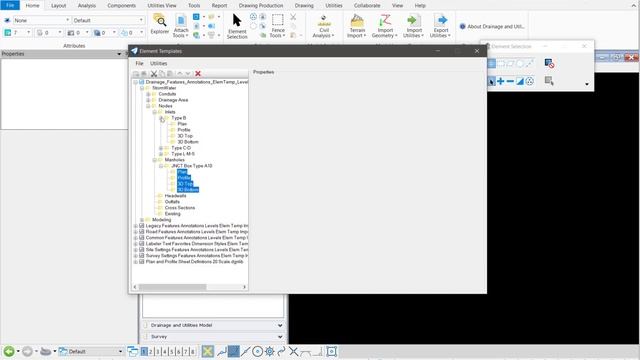Screen dimensions: 640x360
Task: Toggle view 1 button in status bar
Action: 144,351
